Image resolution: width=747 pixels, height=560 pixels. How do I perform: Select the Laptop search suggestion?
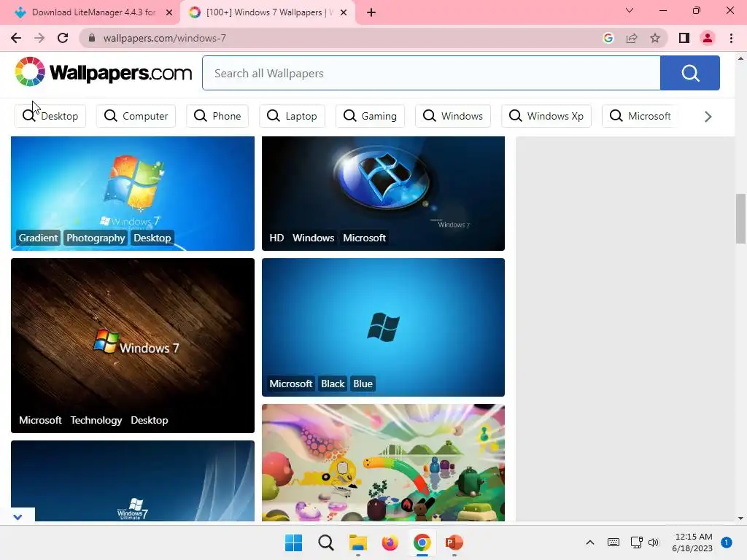coord(292,116)
